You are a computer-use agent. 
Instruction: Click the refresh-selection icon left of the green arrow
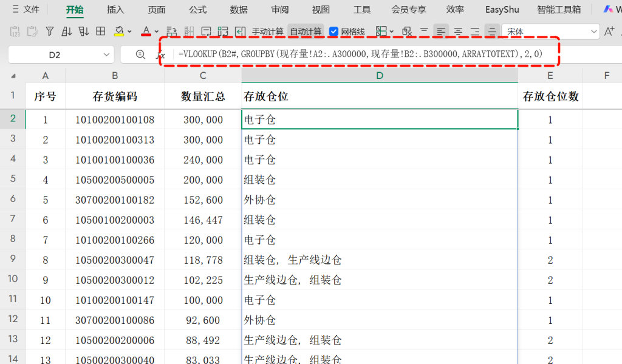point(223,32)
